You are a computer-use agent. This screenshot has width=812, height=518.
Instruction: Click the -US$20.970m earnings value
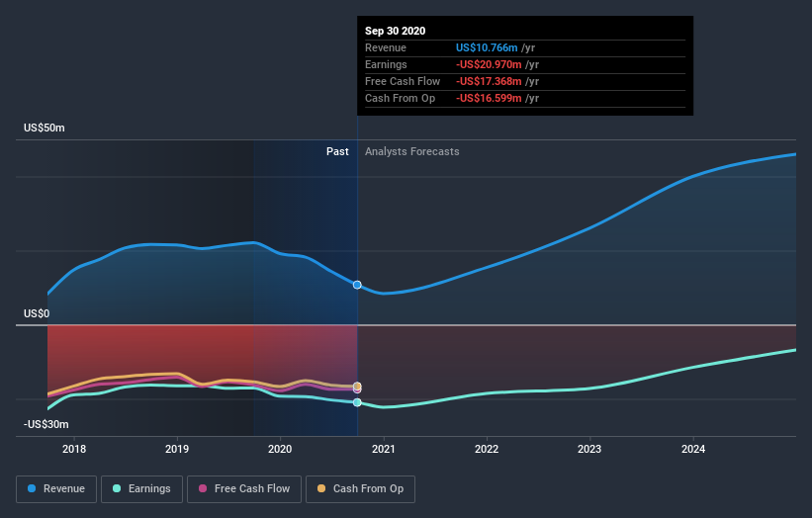[x=489, y=64]
